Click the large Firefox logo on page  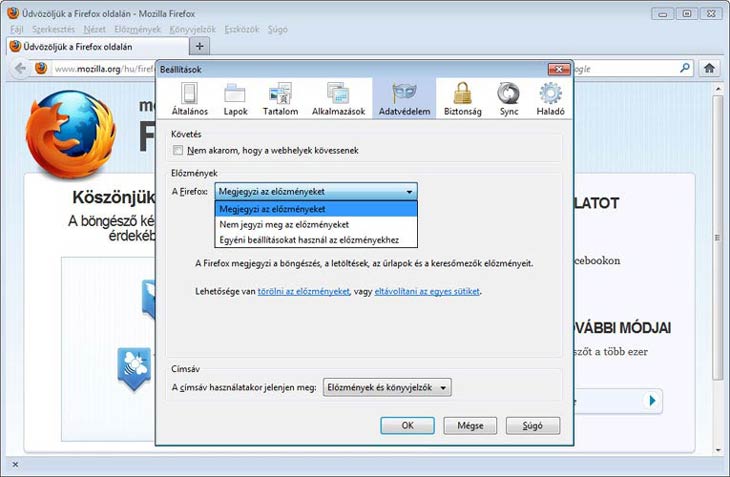point(70,134)
